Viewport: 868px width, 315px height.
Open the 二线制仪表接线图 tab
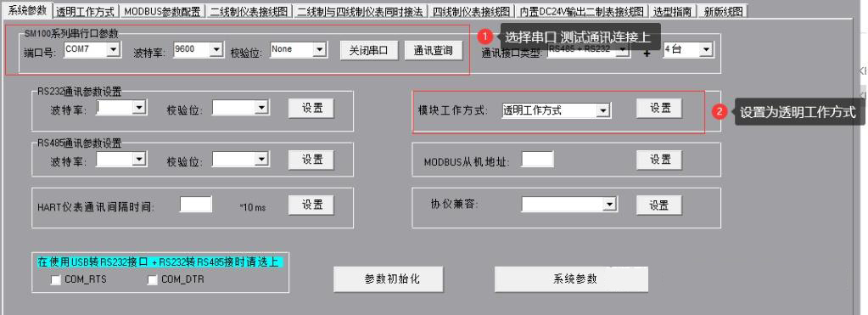point(249,12)
